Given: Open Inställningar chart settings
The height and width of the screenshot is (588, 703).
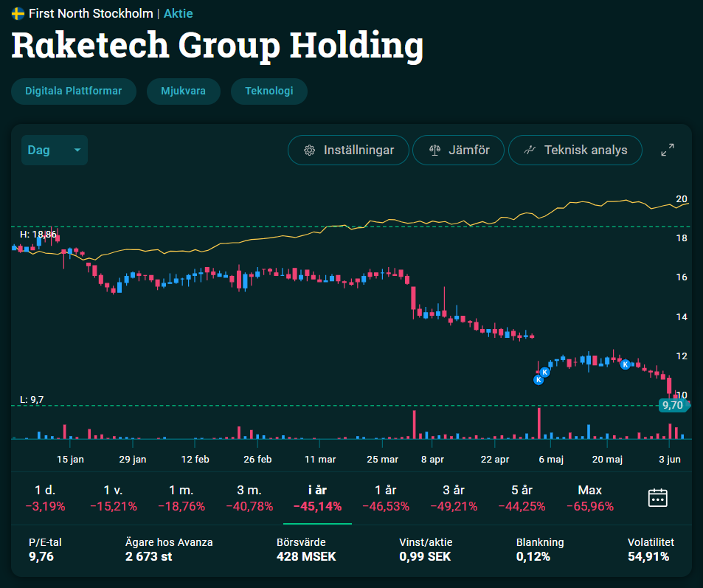Looking at the screenshot, I should click(348, 151).
